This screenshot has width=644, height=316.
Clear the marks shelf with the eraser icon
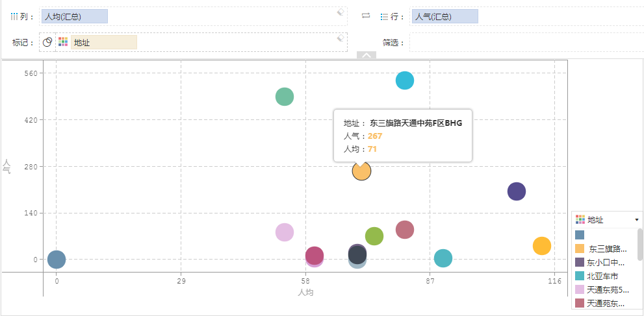pos(340,38)
